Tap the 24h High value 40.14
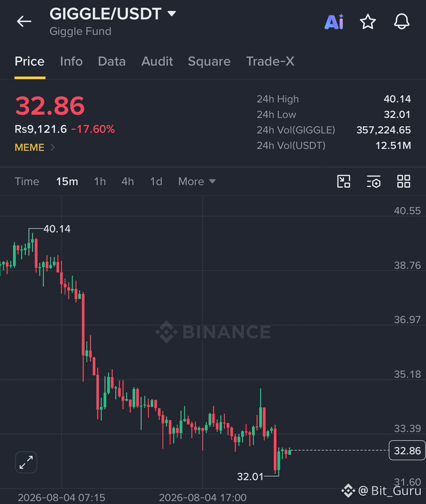Screen dimensions: 426x504 (397, 99)
